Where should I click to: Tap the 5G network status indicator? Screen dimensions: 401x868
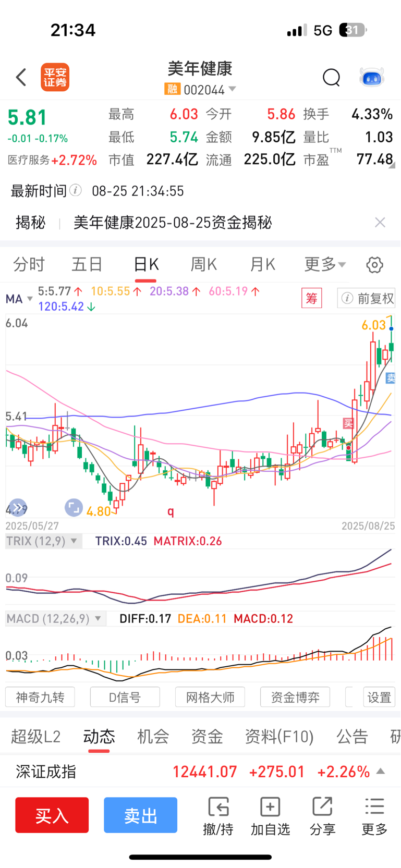coord(323,30)
